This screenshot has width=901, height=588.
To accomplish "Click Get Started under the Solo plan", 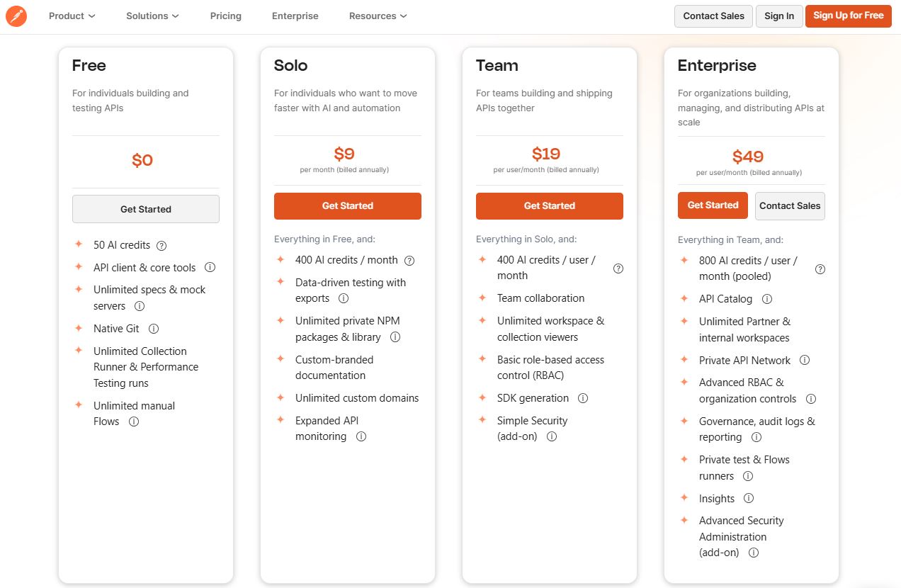I will [x=347, y=205].
